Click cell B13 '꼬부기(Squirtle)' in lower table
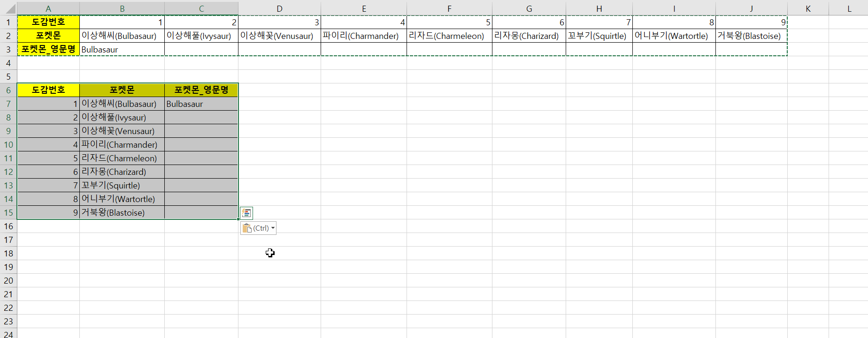Viewport: 868px width, 338px height. click(122, 185)
